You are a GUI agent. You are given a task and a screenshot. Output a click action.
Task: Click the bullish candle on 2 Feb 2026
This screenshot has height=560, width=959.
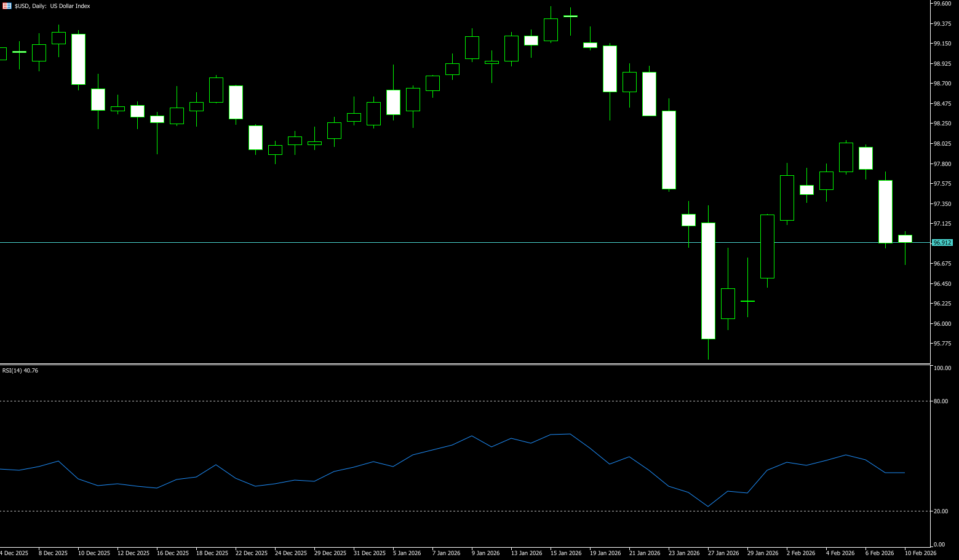pos(787,197)
